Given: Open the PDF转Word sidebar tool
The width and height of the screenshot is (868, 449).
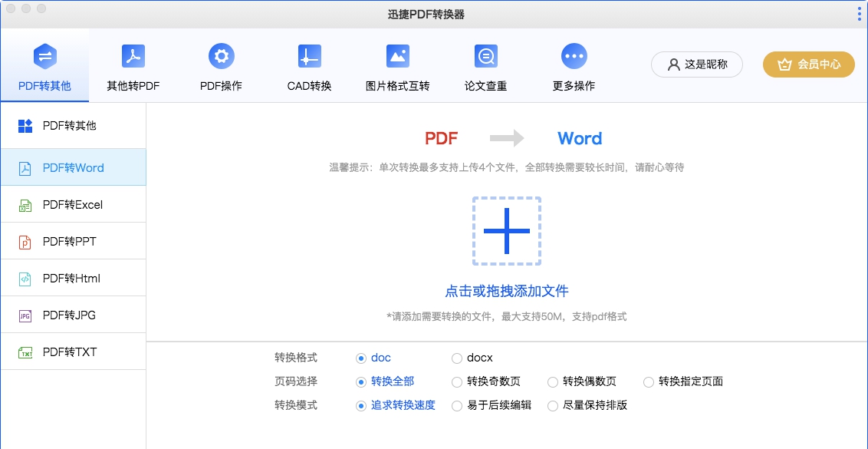Looking at the screenshot, I should click(73, 167).
